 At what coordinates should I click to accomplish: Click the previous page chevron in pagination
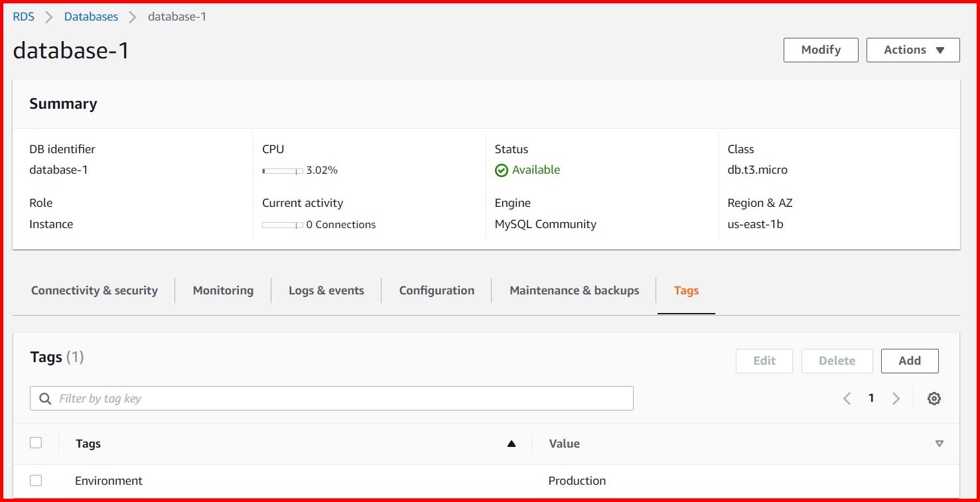tap(847, 398)
